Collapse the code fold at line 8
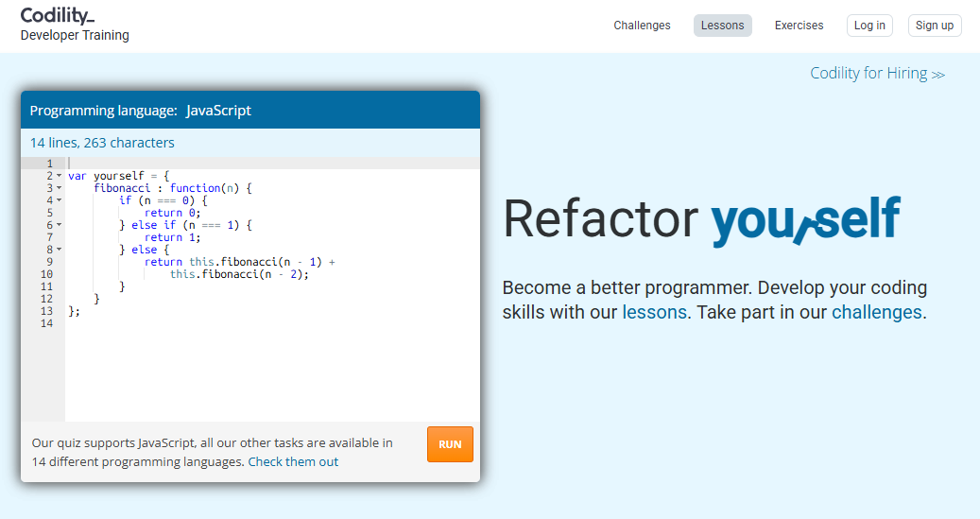Screen dimensions: 980x519 coord(60,250)
